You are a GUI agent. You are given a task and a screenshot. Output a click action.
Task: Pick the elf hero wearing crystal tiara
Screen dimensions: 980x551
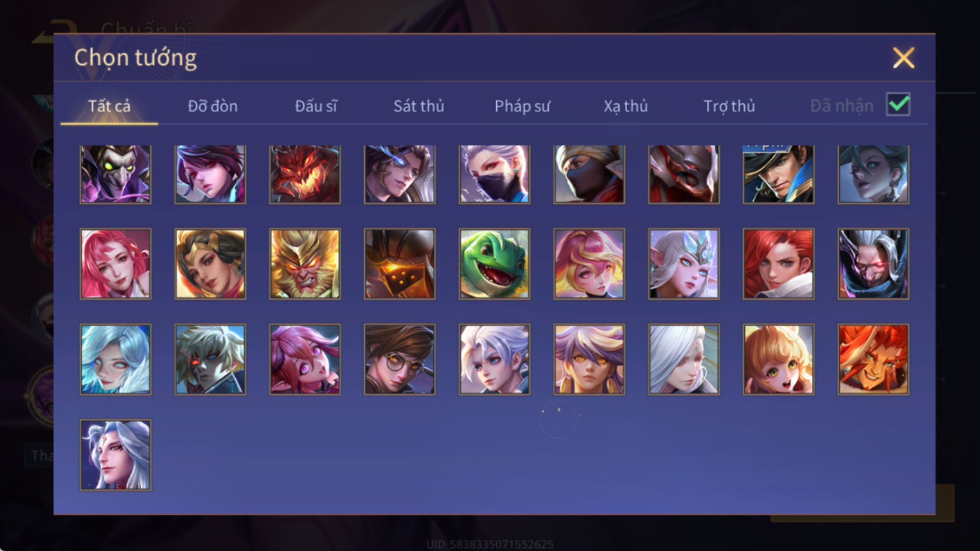click(x=684, y=264)
